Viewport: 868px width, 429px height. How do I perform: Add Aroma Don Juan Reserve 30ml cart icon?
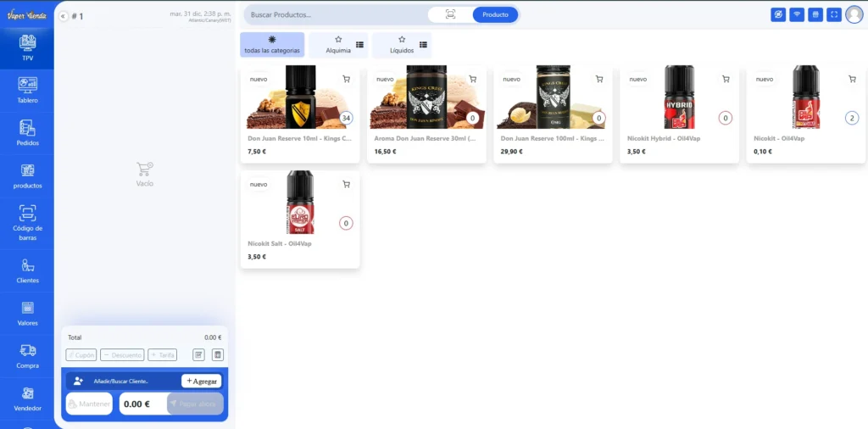(x=472, y=79)
